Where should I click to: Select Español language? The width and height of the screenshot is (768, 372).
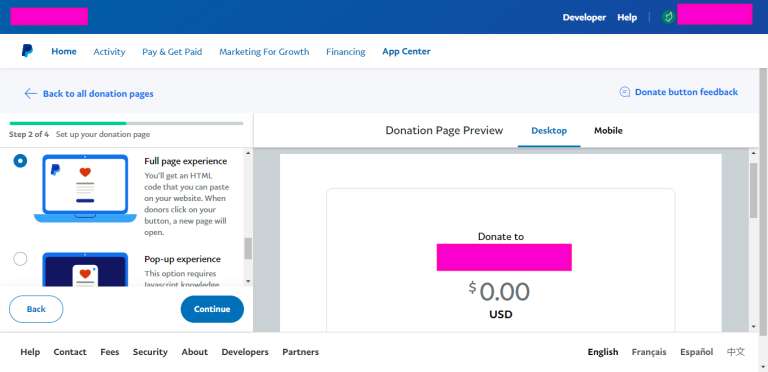pyautogui.click(x=696, y=352)
